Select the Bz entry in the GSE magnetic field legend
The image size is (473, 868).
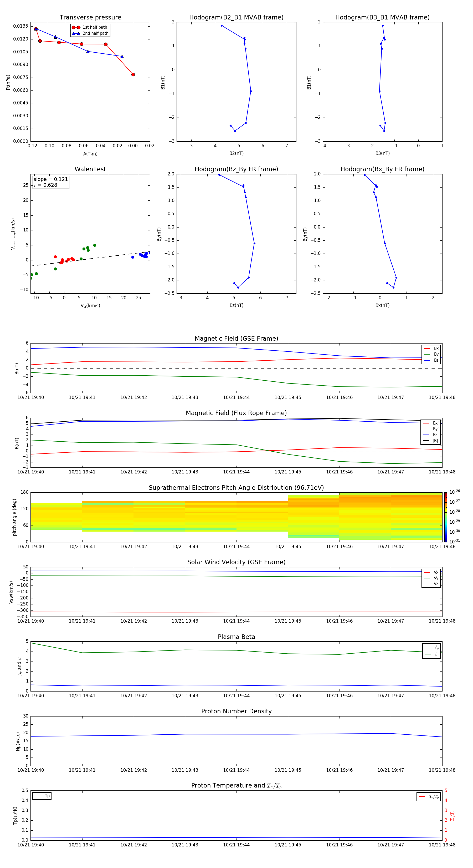click(x=431, y=360)
